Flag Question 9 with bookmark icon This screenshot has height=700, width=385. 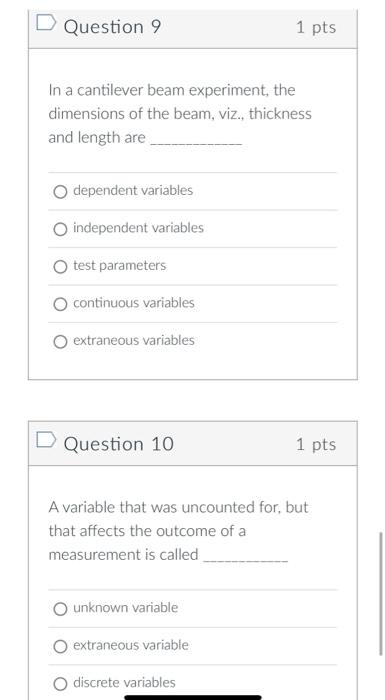coord(46,23)
